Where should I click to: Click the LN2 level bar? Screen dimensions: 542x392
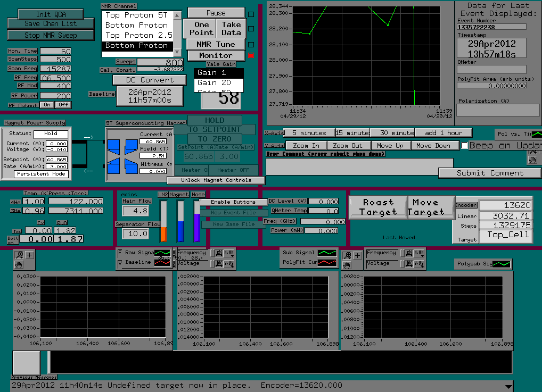pos(163,221)
